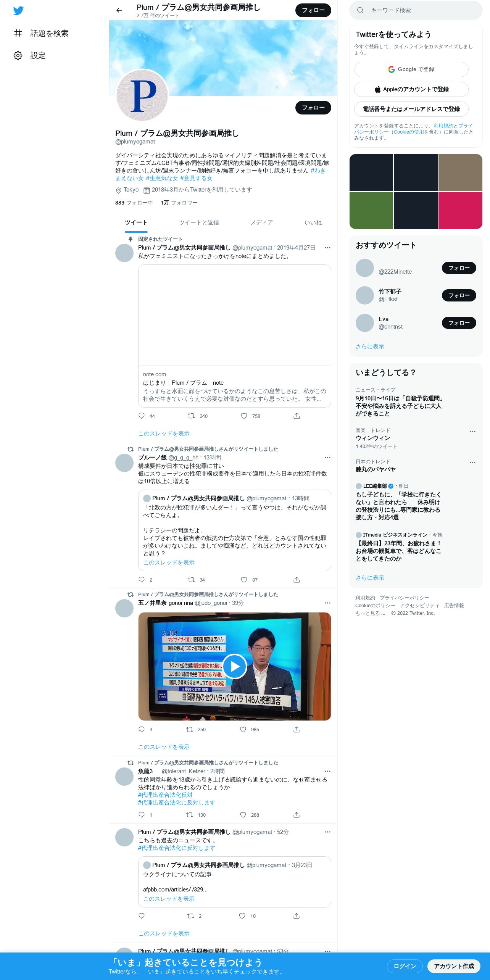Share the pinned note tweet

coord(297,416)
